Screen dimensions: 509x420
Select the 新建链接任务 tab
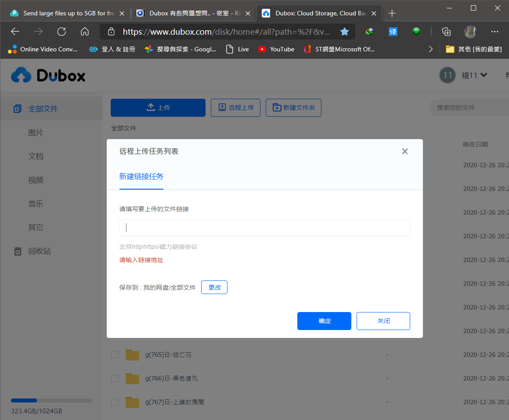(141, 176)
